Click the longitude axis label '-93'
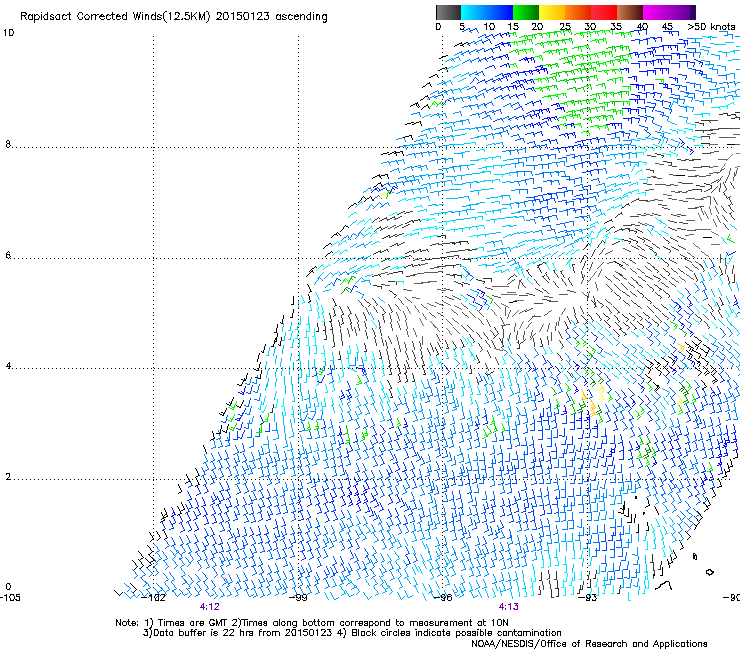The height and width of the screenshot is (650, 740). coord(587,598)
